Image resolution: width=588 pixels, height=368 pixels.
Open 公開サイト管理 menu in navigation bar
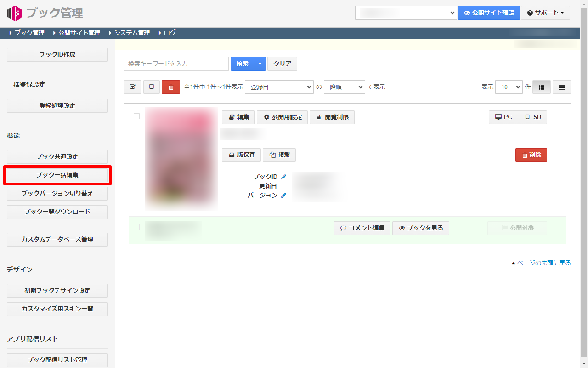tap(79, 33)
